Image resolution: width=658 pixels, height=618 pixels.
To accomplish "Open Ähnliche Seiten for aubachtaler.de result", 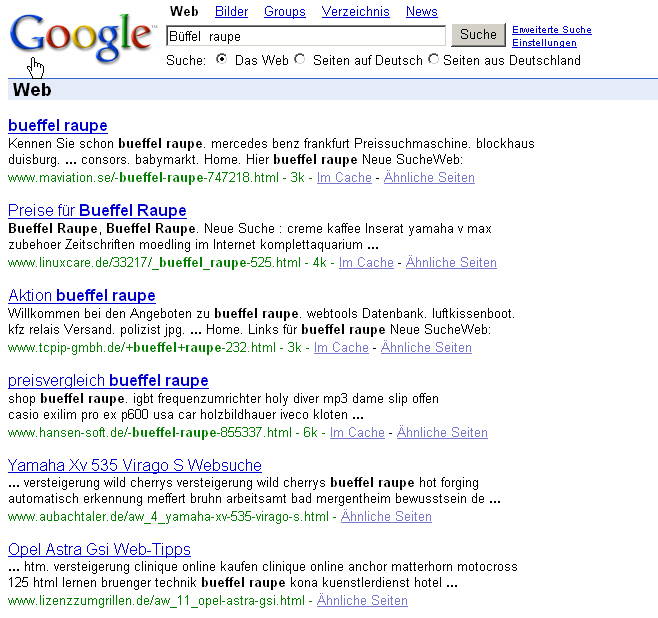I will coord(386,516).
